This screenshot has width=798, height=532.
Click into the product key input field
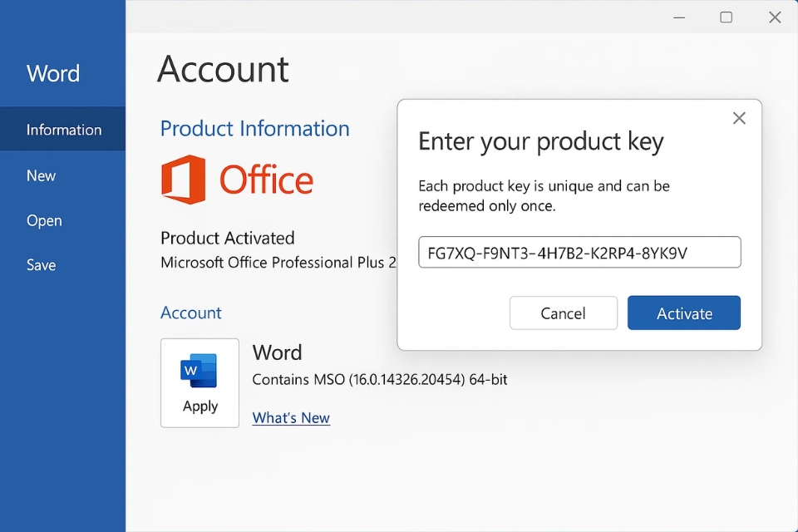tap(579, 252)
